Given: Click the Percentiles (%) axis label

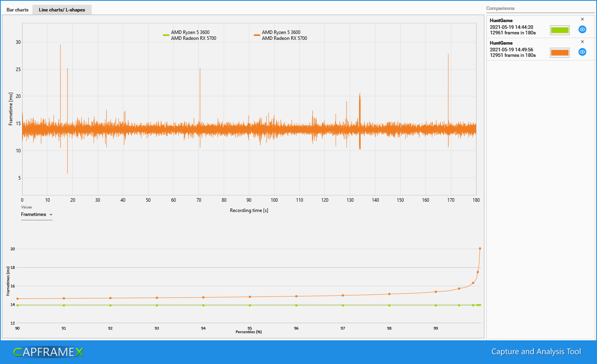Looking at the screenshot, I should click(x=249, y=332).
